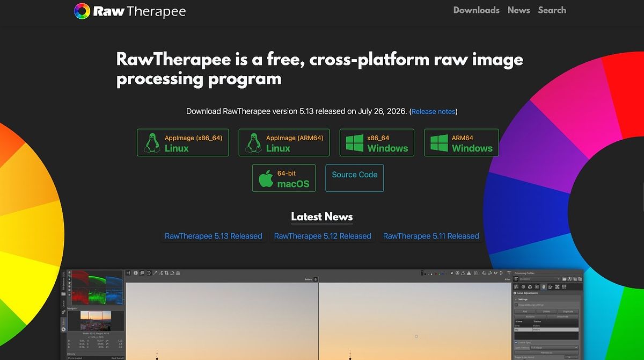Open Search from the top navigation
This screenshot has width=644, height=360.
(x=552, y=10)
